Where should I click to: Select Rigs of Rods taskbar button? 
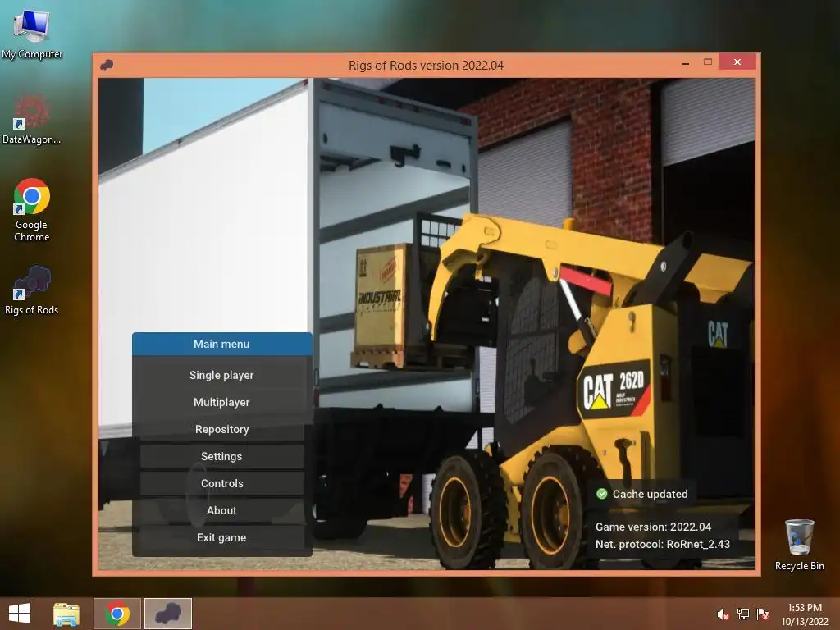168,614
